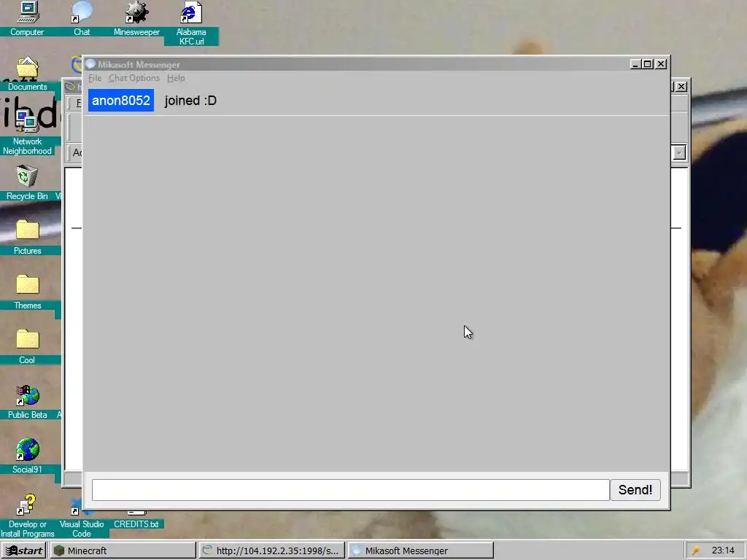
Task: Close the Mikasoft Messenger window
Action: (x=661, y=64)
